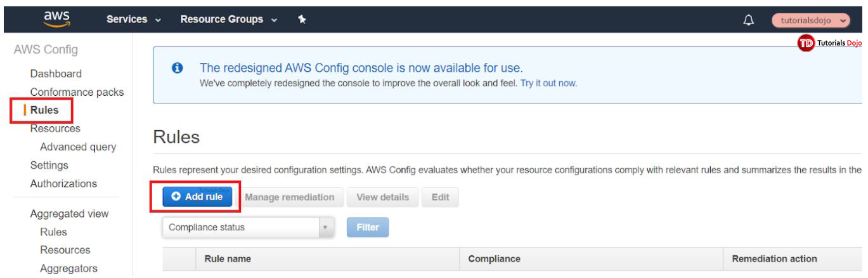Expand the Services menu
Image resolution: width=868 pixels, height=278 pixels.
[x=133, y=20]
